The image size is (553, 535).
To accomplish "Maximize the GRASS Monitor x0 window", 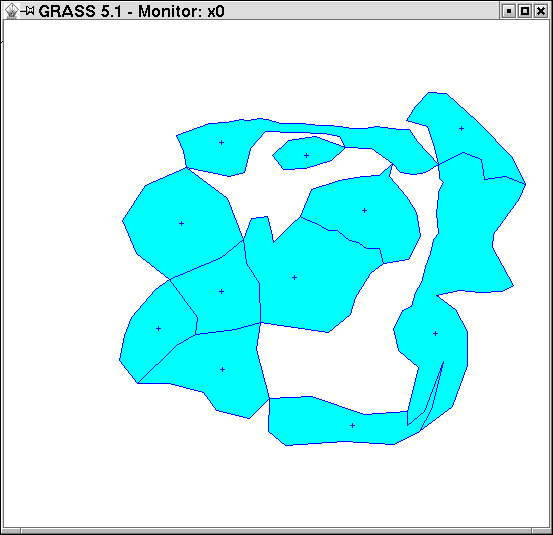I will 525,11.
